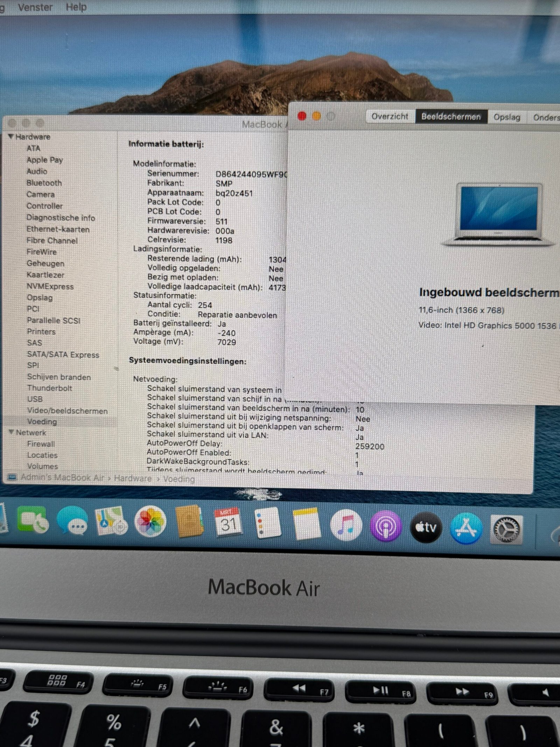Open Podcasts app in the Dock
The image size is (560, 747).
coord(386,526)
